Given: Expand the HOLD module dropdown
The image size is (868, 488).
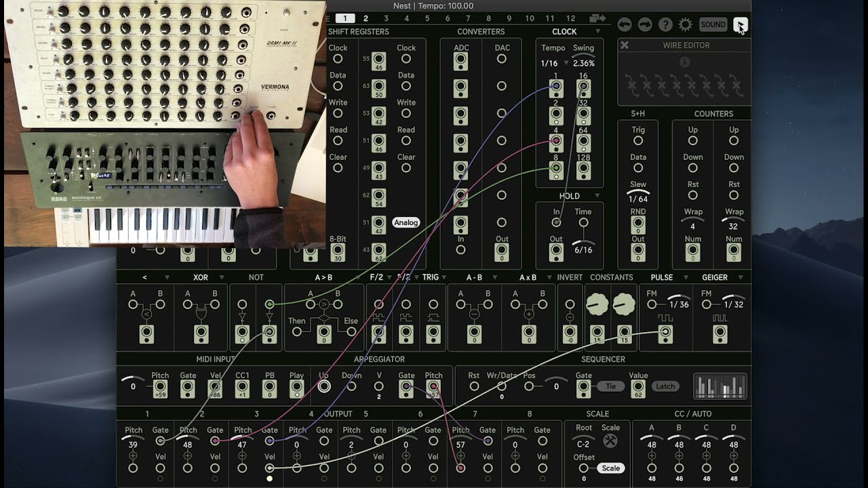Looking at the screenshot, I should [597, 196].
